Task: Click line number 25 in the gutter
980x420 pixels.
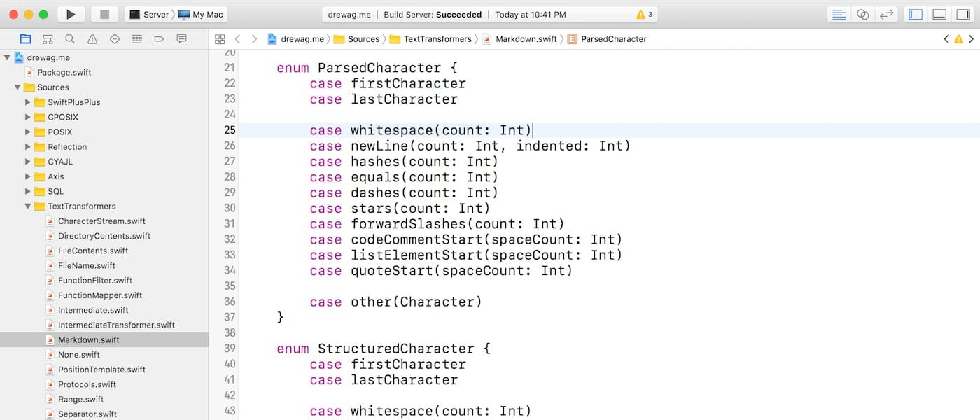Action: click(229, 130)
